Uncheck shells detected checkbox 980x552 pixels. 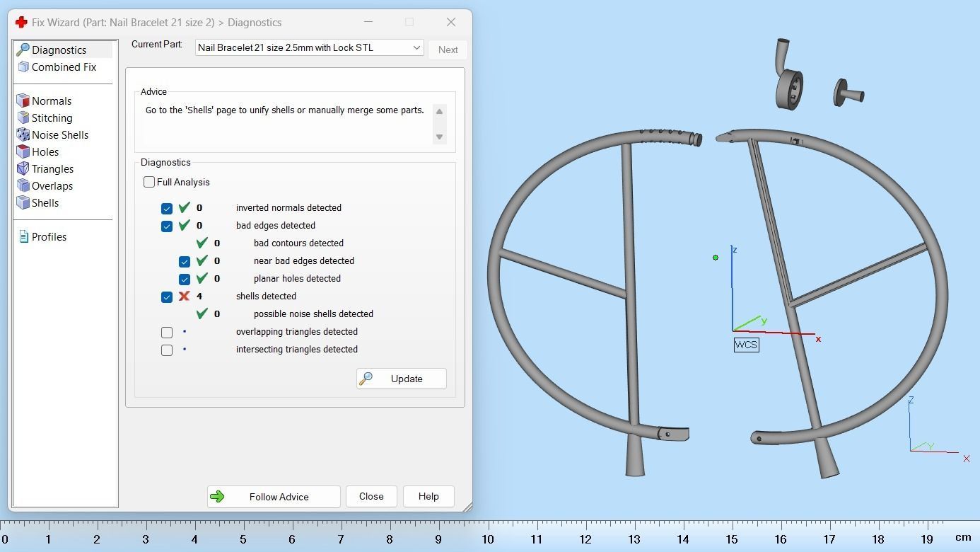[167, 297]
